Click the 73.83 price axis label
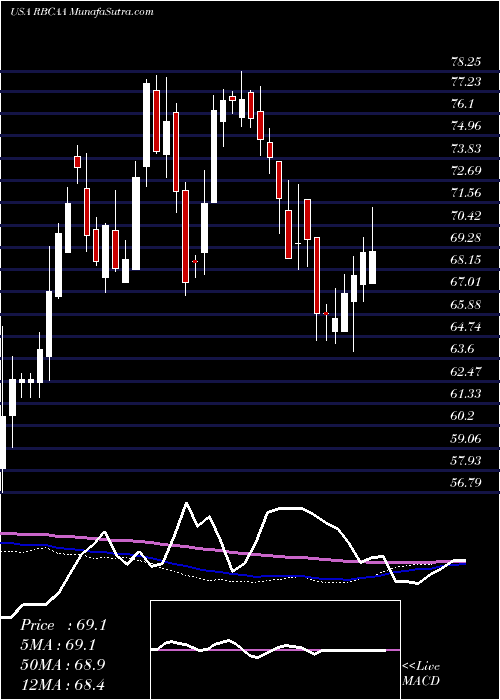The height and width of the screenshot is (700, 500). [x=467, y=149]
